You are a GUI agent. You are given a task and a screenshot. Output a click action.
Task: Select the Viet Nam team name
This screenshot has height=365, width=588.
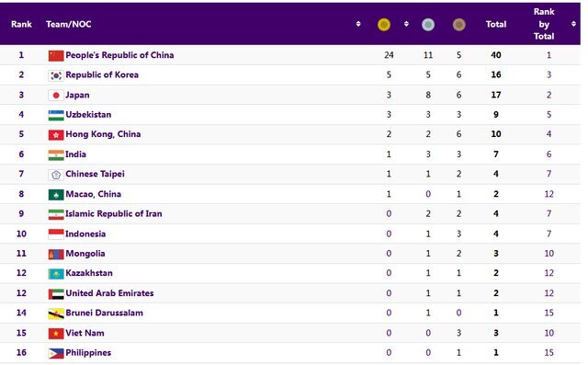(85, 333)
